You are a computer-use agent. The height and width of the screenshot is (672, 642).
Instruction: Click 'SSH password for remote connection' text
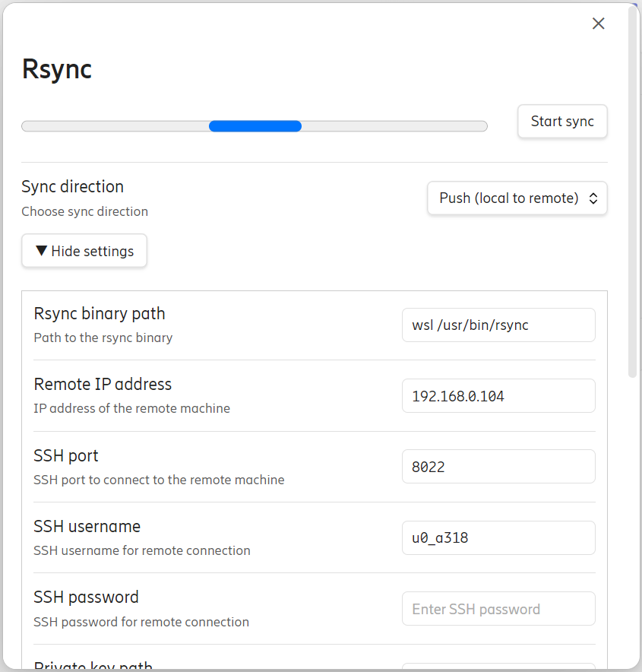coord(141,622)
